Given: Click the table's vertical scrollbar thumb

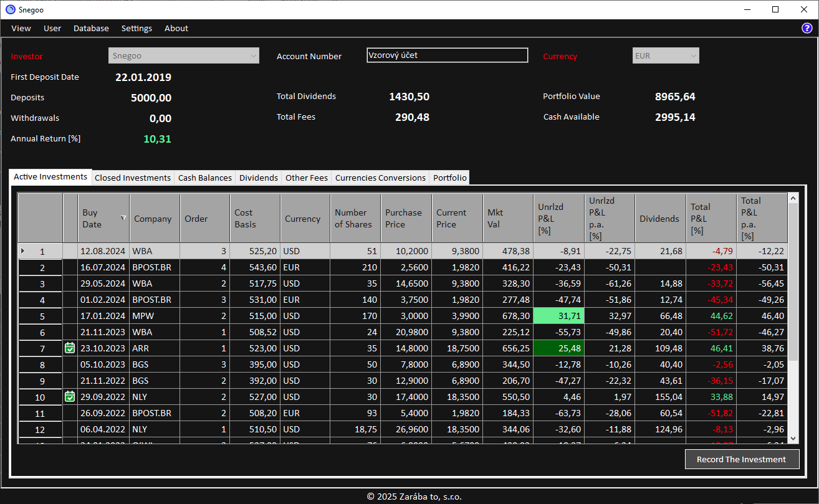Looking at the screenshot, I should click(x=793, y=282).
